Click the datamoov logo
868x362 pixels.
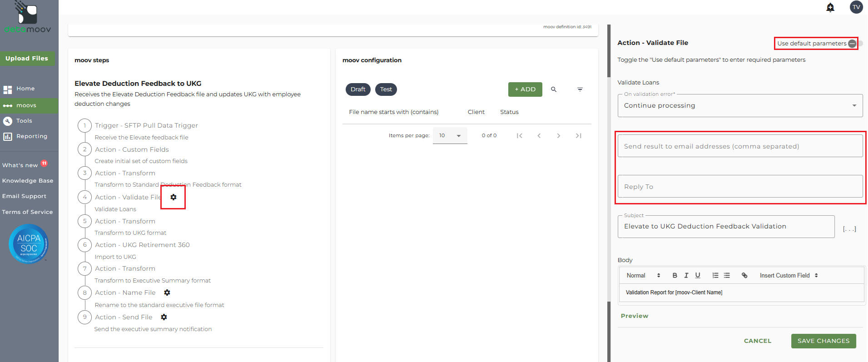point(28,17)
